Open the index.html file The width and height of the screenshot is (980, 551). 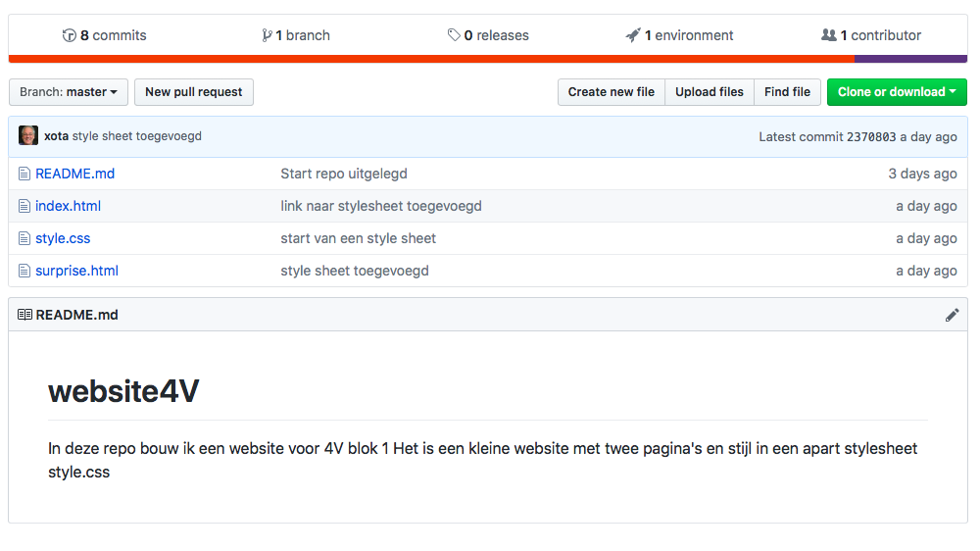(x=69, y=206)
